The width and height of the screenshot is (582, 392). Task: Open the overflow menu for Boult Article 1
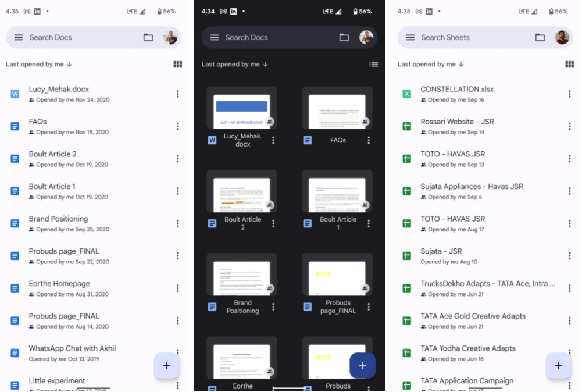point(178,191)
